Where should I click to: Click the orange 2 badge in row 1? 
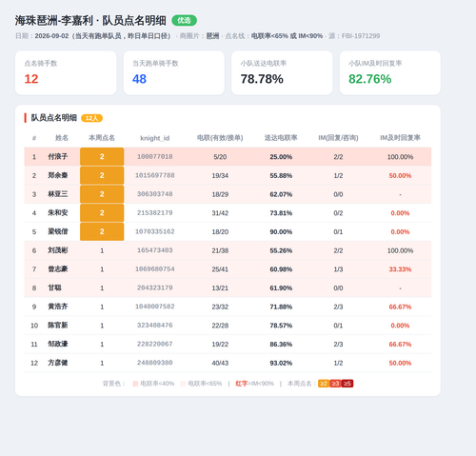(102, 156)
